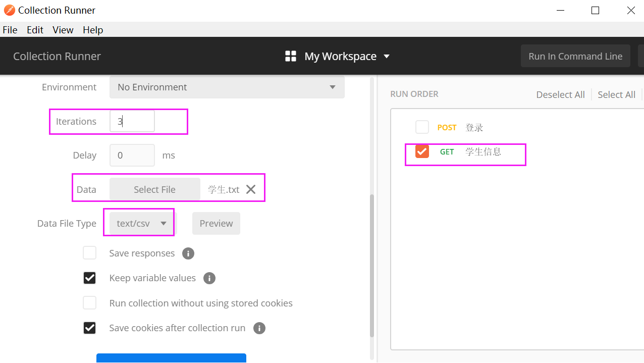Screen dimensions: 644x363
Task: Click Run In Command Line button
Action: [x=575, y=56]
